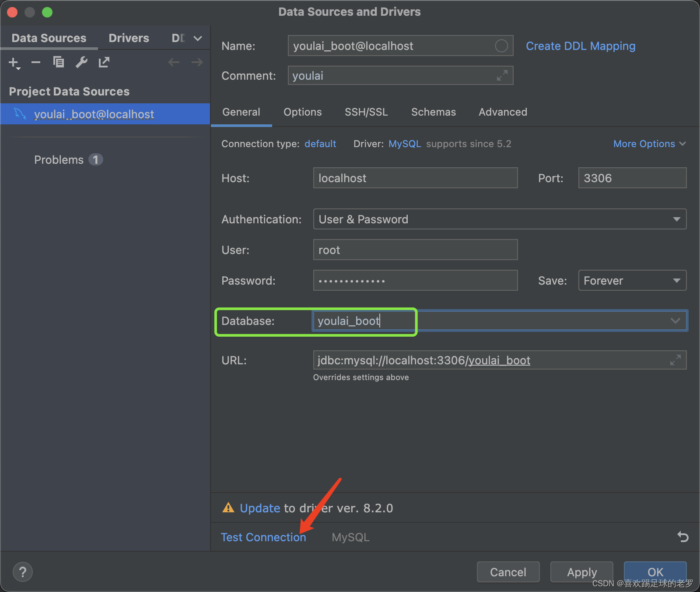
Task: Click the Host input field
Action: point(415,178)
